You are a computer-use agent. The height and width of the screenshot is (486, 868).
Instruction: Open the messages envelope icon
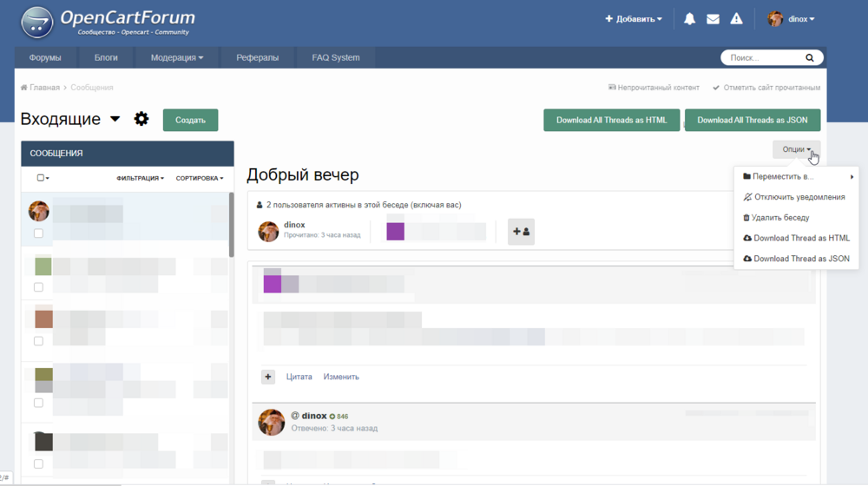tap(713, 19)
